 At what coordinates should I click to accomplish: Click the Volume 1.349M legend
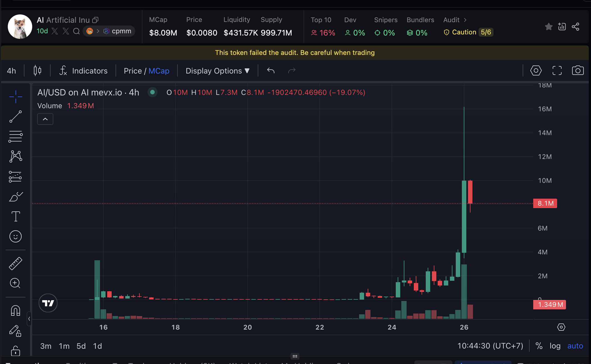pyautogui.click(x=66, y=106)
